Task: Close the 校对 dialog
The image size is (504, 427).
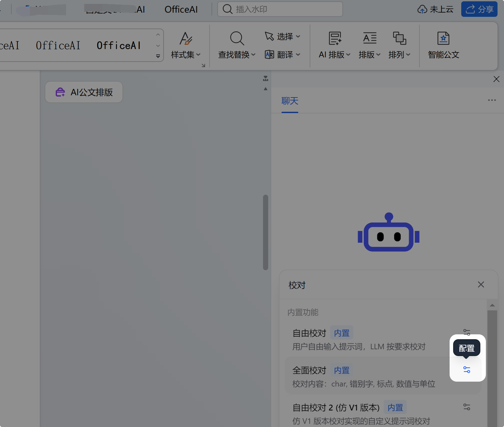Action: click(x=481, y=284)
